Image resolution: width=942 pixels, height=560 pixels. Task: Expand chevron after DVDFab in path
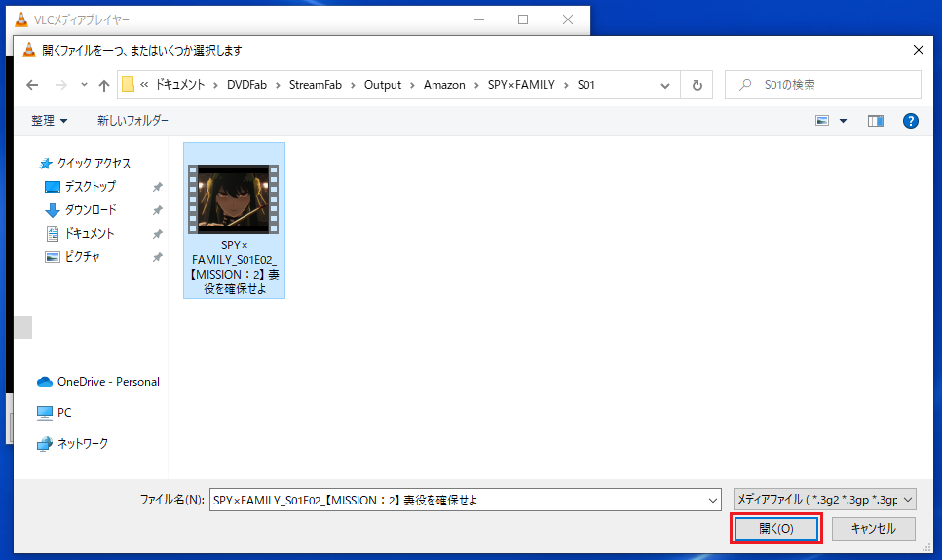(x=278, y=86)
